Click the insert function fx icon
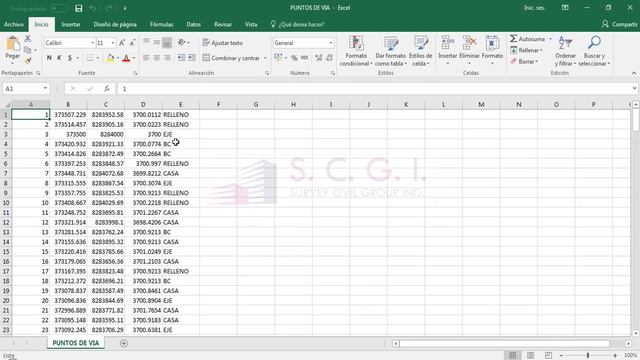Viewport: 640px width, 360px height. (107, 89)
